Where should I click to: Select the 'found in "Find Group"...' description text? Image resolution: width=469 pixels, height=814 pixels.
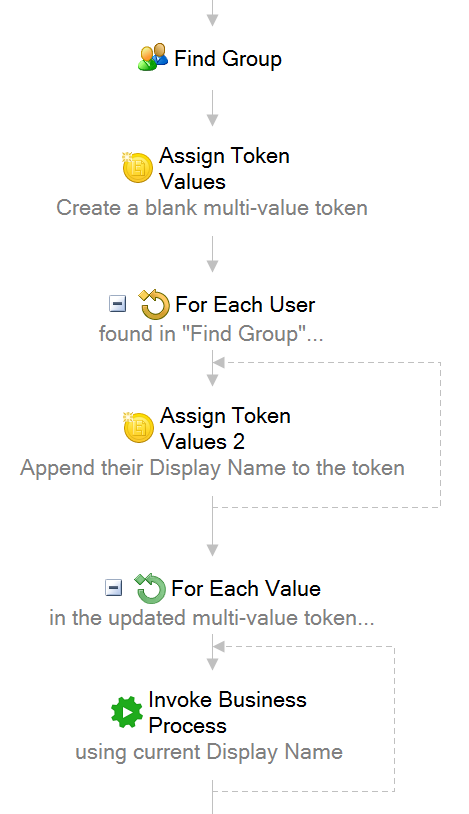click(x=211, y=334)
